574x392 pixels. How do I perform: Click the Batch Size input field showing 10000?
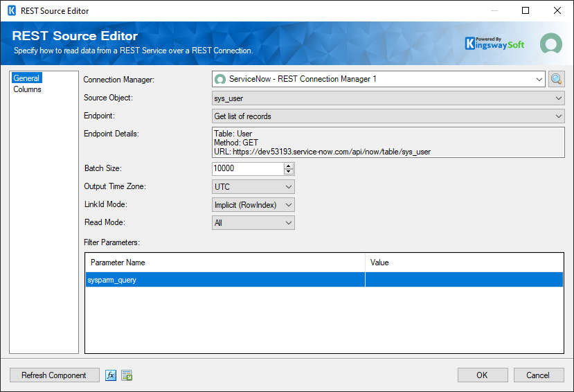click(248, 168)
